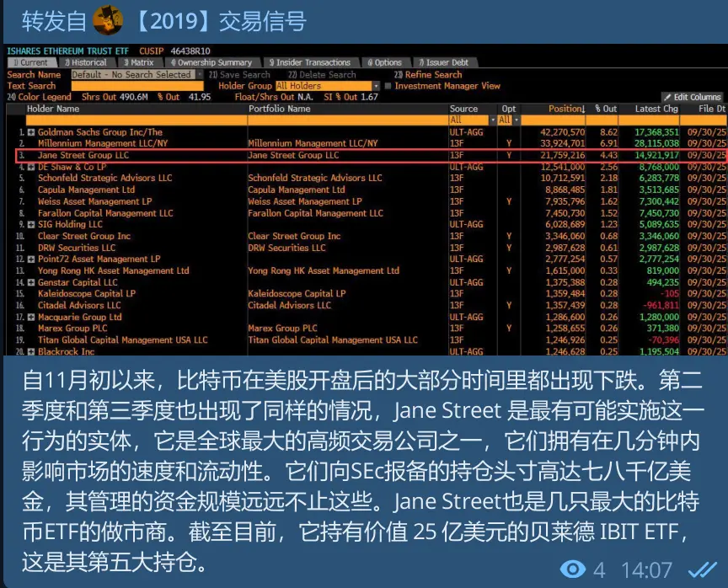Expand the Point72 Asset Management row

coord(31,259)
